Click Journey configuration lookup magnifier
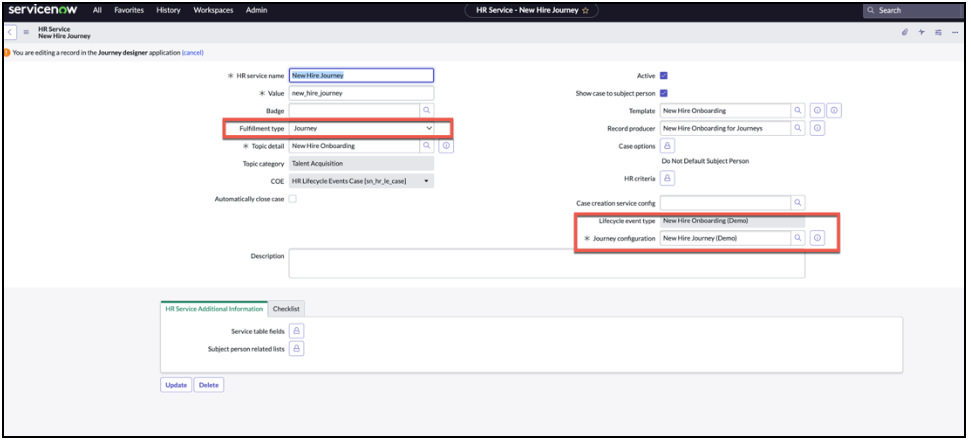Viewport: 971px width, 442px height. pos(798,238)
